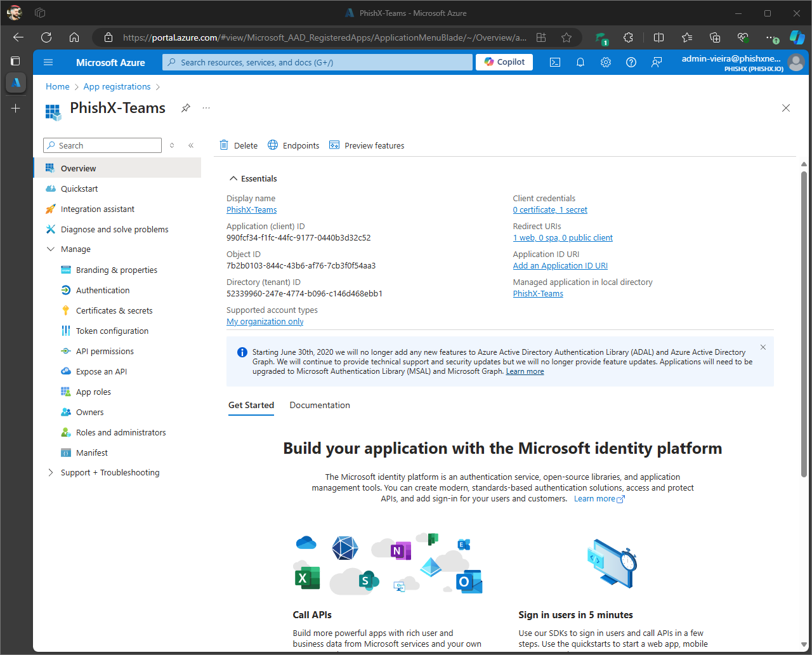Open Preview features
Viewport: 812px width, 655px height.
point(367,145)
